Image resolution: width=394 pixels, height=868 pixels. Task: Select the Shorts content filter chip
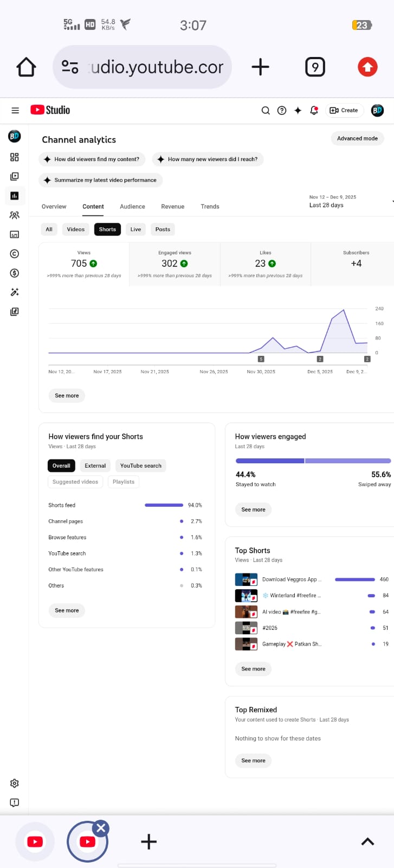107,229
